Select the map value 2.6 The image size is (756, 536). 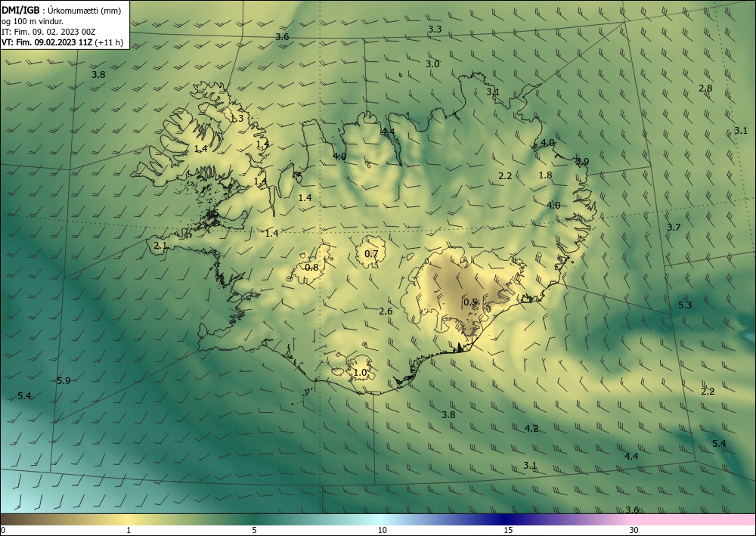(x=386, y=311)
